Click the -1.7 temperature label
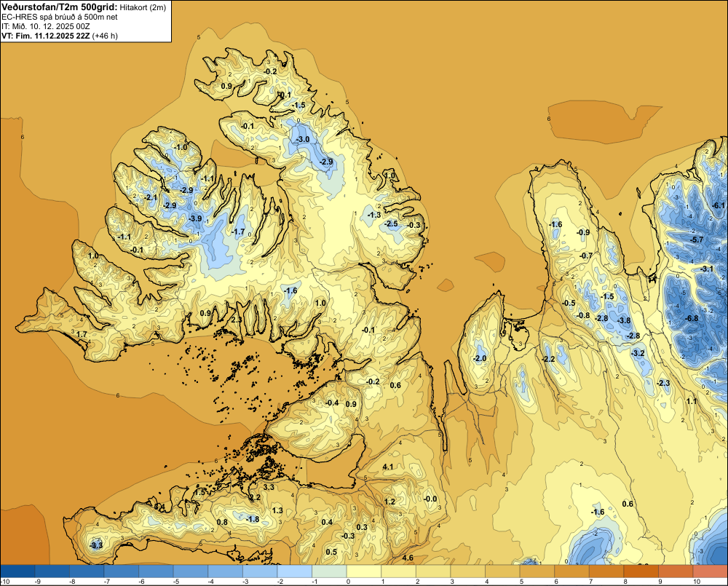This screenshot has width=728, height=586. (x=238, y=231)
